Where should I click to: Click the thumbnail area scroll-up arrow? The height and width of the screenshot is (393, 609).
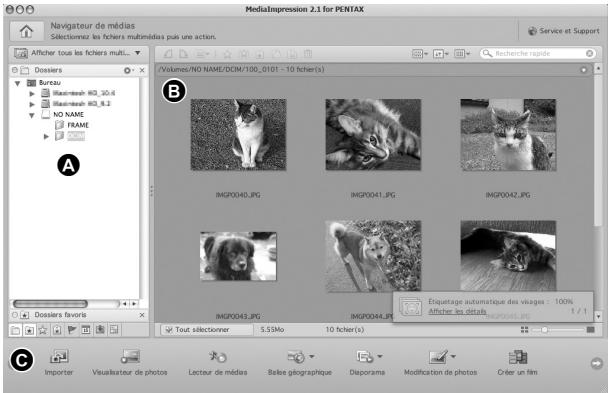(598, 68)
